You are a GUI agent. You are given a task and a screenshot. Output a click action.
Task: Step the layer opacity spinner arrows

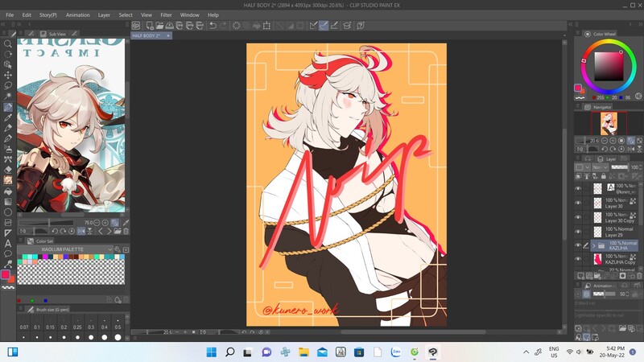[640, 167]
